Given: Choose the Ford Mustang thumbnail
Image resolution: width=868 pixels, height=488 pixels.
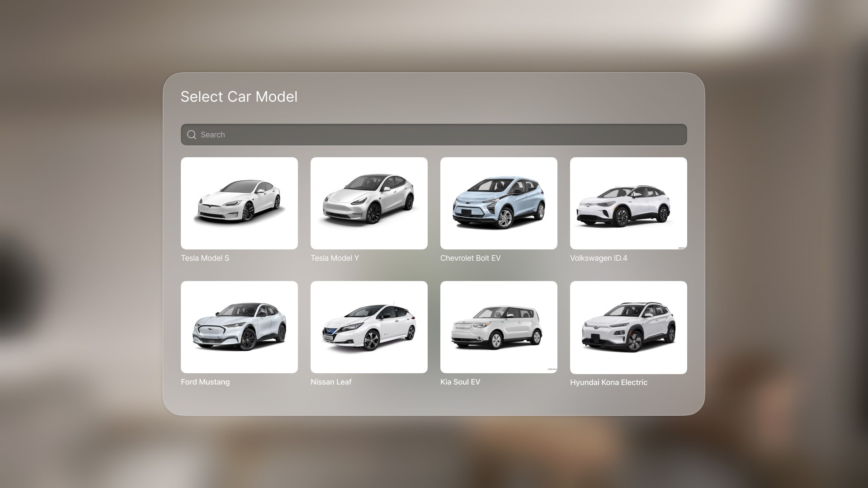Looking at the screenshot, I should 239,327.
